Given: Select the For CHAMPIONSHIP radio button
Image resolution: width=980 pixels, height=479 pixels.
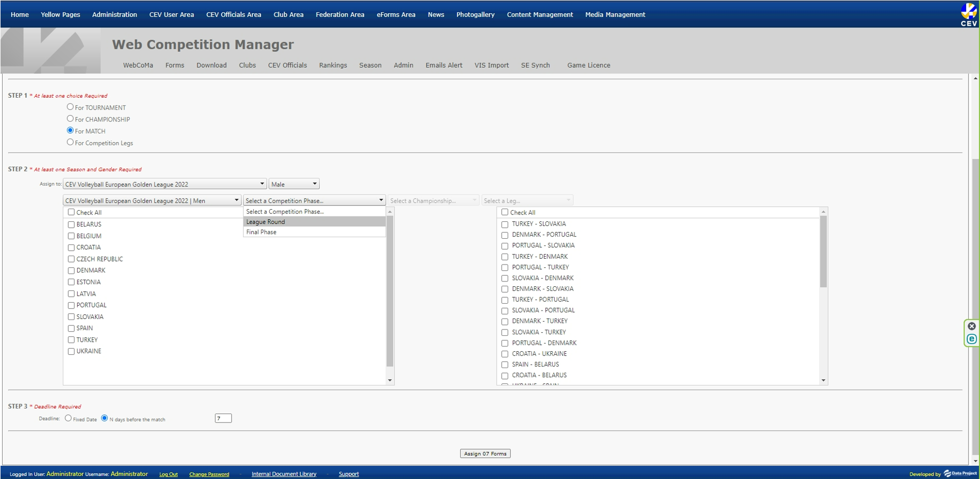Looking at the screenshot, I should tap(70, 118).
